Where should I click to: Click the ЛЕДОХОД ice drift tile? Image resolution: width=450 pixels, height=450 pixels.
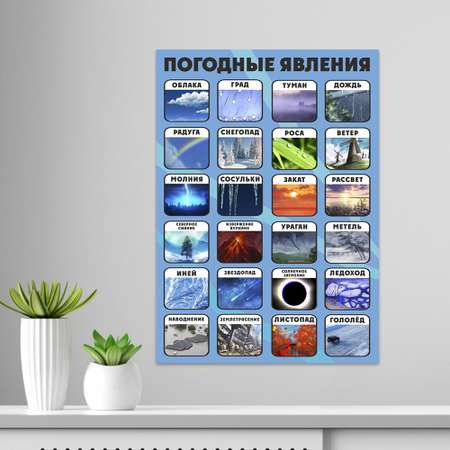coord(348,289)
